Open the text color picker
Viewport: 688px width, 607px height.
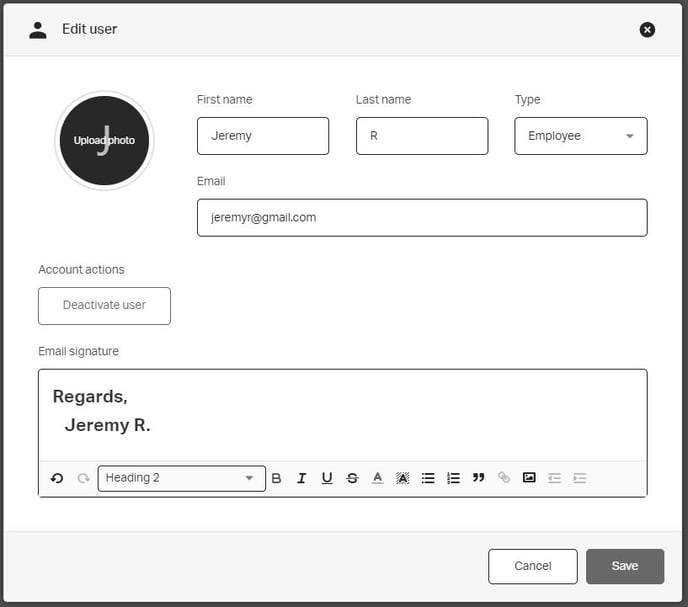[x=377, y=478]
